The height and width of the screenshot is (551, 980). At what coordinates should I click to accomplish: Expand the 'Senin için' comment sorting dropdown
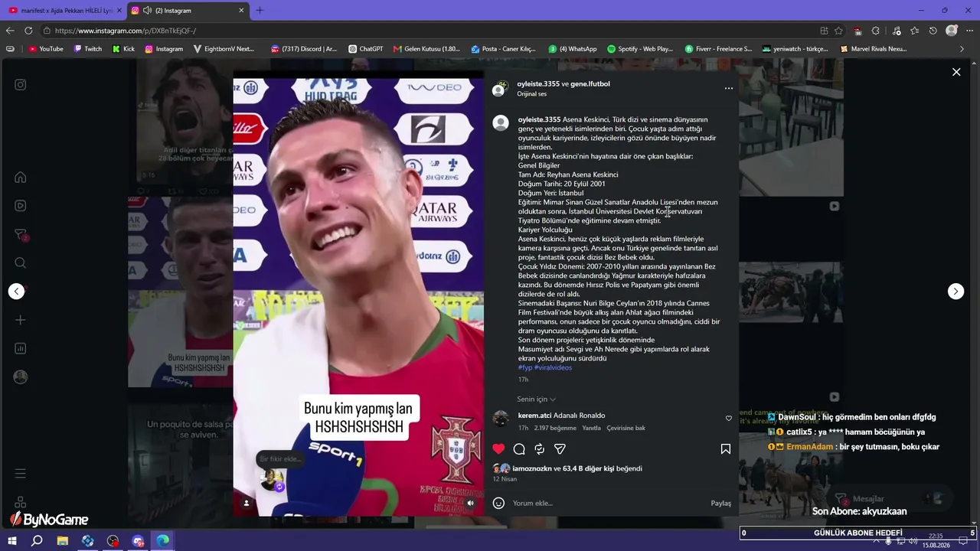click(536, 399)
